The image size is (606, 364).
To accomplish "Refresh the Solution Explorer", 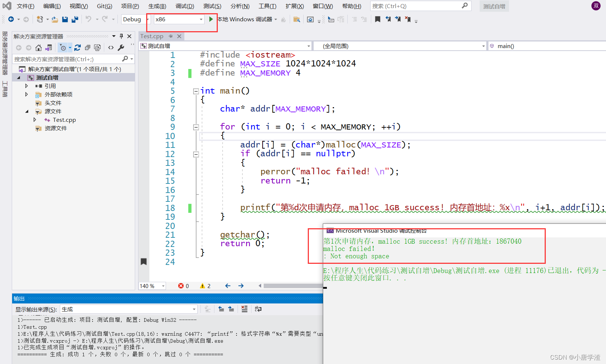I will 78,48.
